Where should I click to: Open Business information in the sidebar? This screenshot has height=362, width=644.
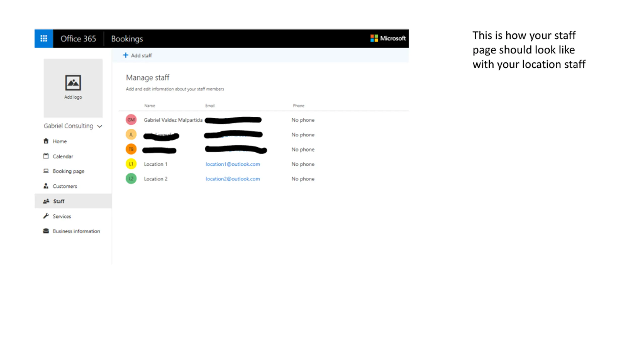[x=76, y=231]
